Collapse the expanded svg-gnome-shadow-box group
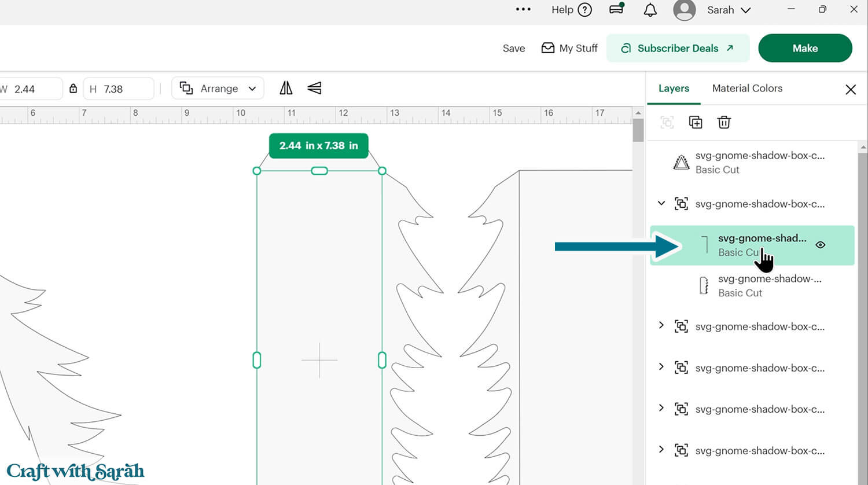 click(661, 203)
